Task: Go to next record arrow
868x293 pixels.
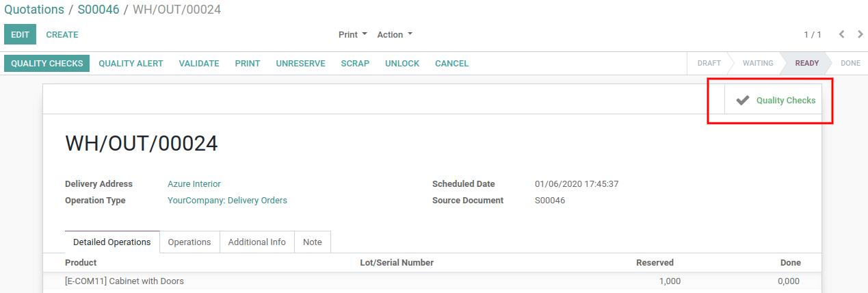Action: (x=860, y=34)
